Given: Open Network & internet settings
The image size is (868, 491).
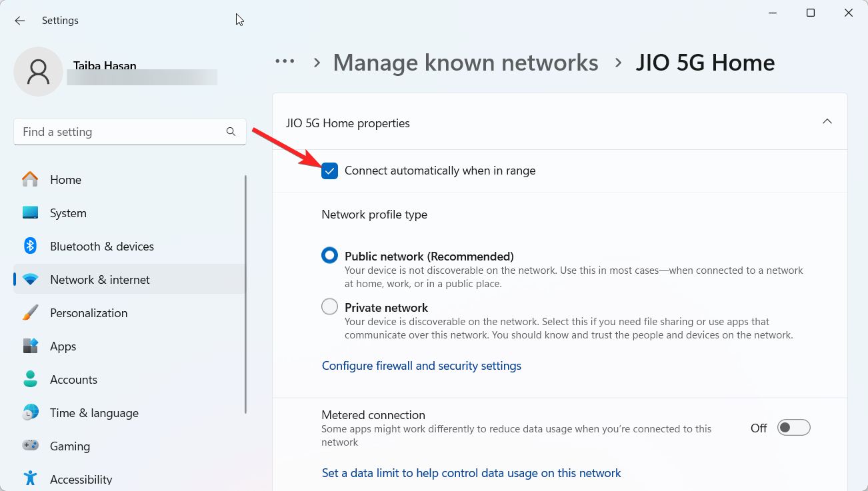Looking at the screenshot, I should click(129, 280).
